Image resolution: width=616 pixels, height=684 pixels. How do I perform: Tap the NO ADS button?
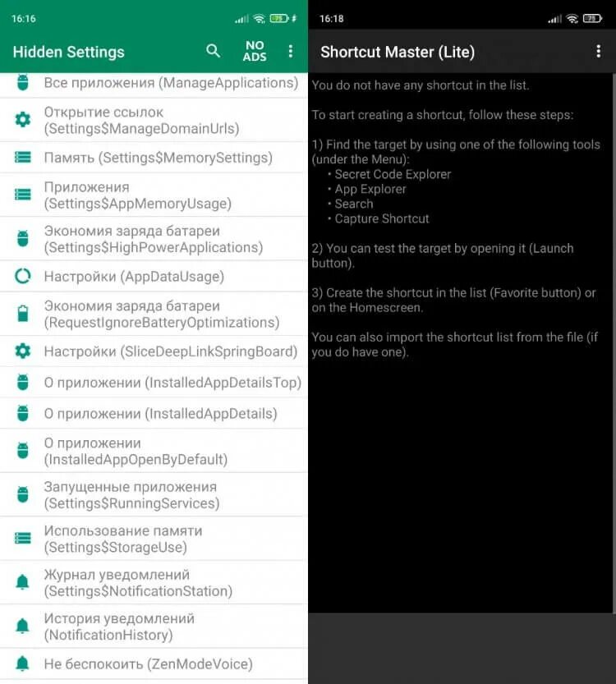click(255, 51)
